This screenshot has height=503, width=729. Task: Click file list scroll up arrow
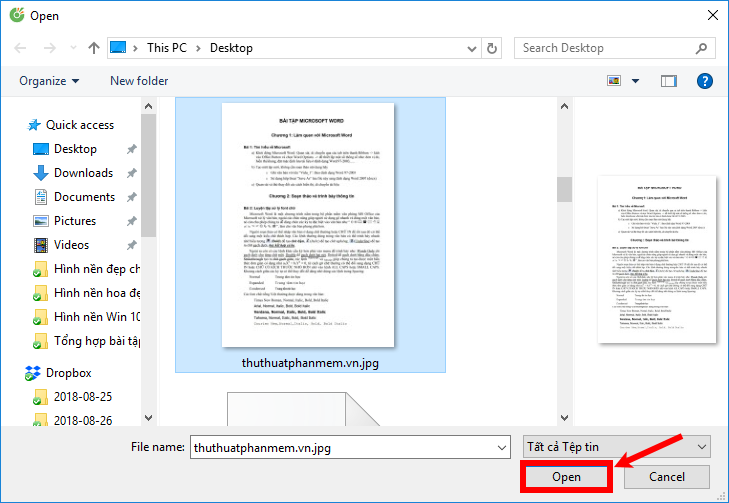pos(564,106)
